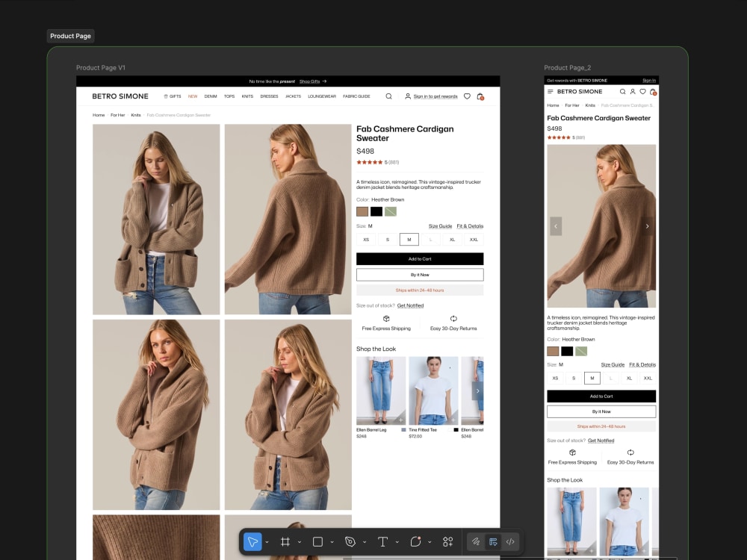
Task: Click the returns arrows icon in Product Page_2
Action: (x=630, y=452)
